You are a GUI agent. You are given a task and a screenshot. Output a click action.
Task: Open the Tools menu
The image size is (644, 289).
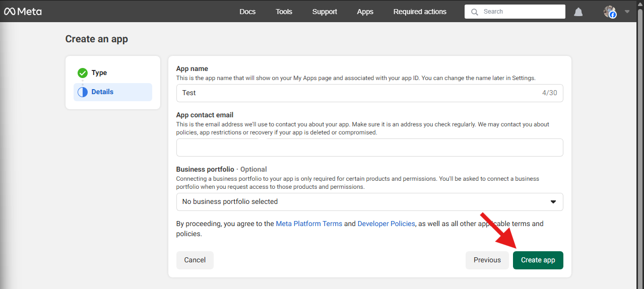pos(284,12)
